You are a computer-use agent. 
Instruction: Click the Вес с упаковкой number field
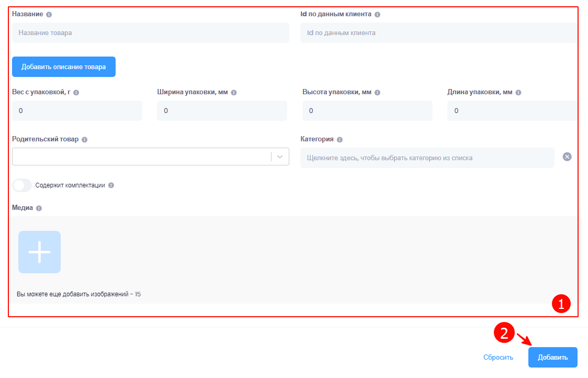77,110
